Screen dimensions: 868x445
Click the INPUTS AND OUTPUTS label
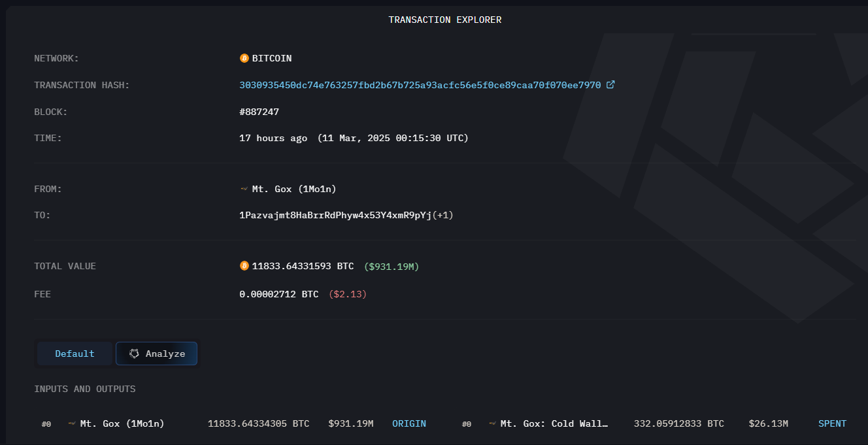[x=85, y=389]
